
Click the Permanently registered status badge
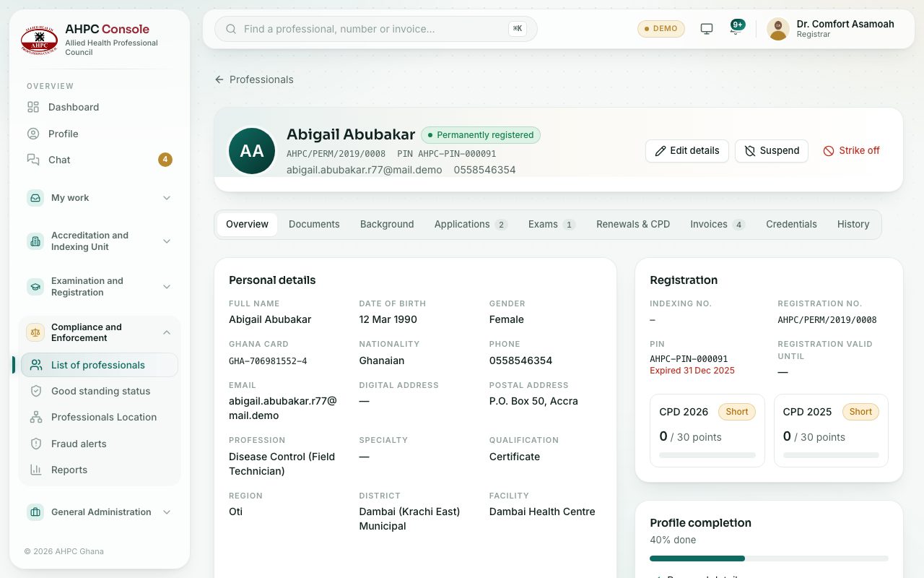tap(481, 135)
